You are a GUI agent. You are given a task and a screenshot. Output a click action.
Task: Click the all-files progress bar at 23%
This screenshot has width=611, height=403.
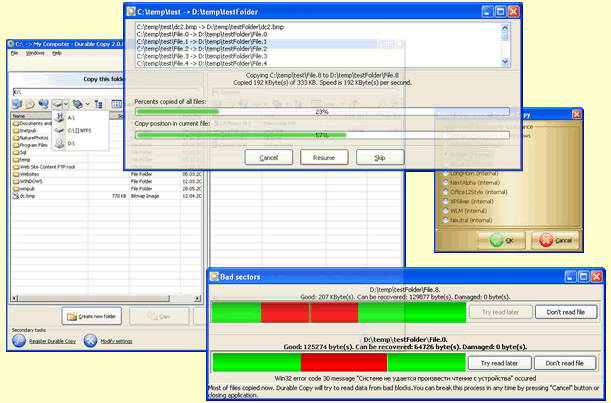322,112
